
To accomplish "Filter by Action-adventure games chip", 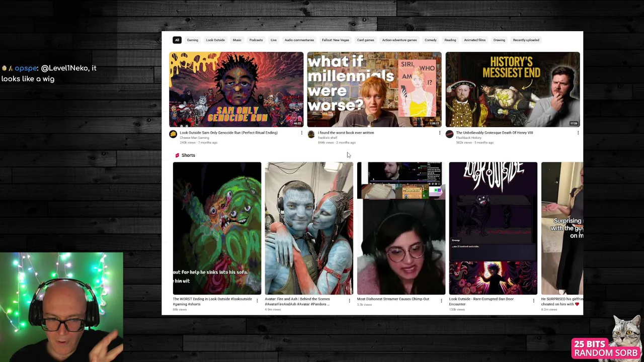I will 399,40.
